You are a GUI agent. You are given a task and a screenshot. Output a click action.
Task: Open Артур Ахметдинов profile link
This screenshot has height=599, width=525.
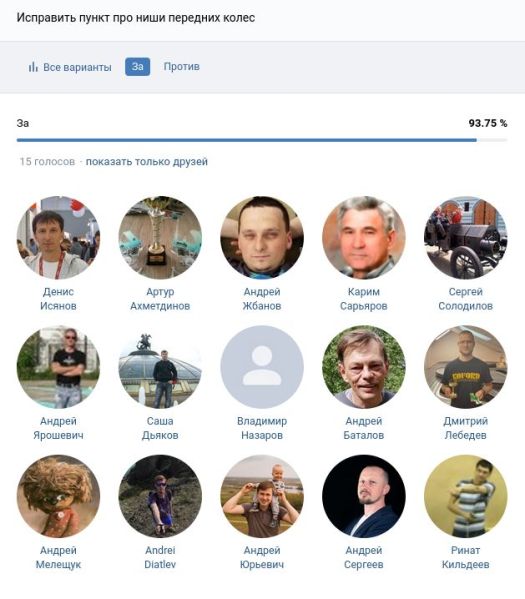[160, 299]
